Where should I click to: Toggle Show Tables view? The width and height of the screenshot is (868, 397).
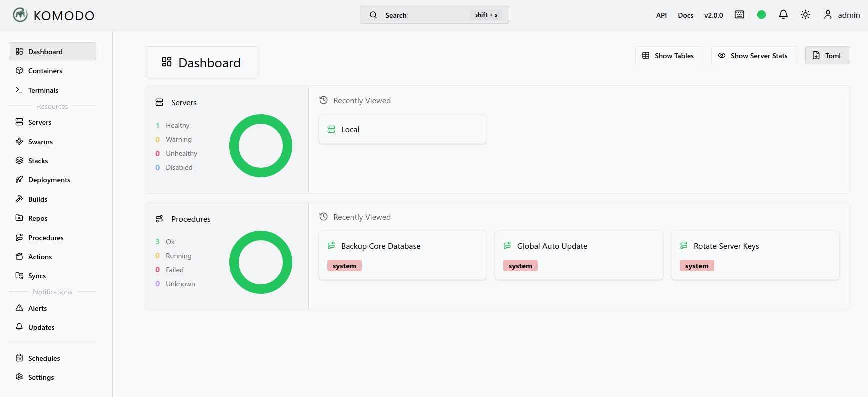[x=669, y=56]
